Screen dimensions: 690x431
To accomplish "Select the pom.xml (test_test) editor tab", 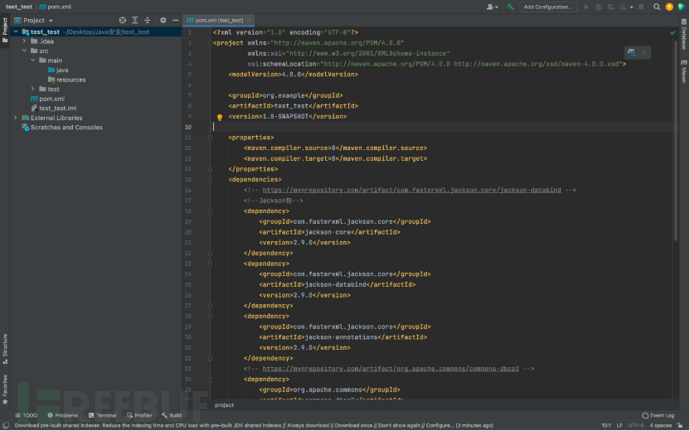I will (217, 20).
